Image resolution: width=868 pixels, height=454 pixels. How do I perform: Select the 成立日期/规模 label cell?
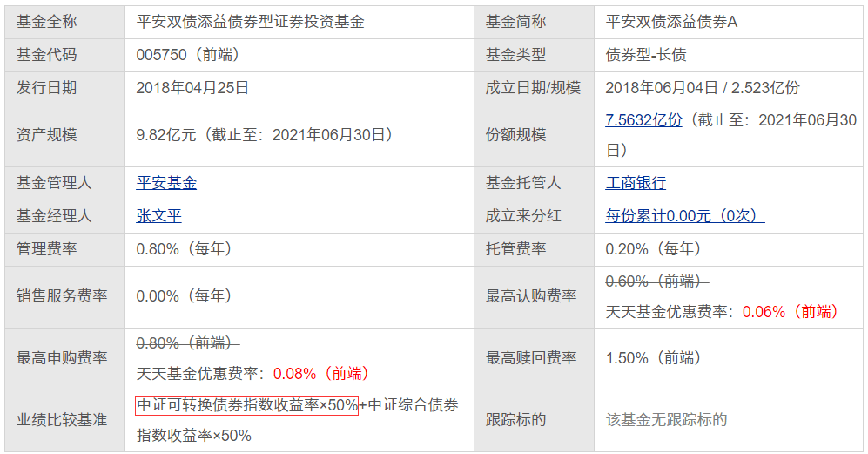click(x=535, y=88)
